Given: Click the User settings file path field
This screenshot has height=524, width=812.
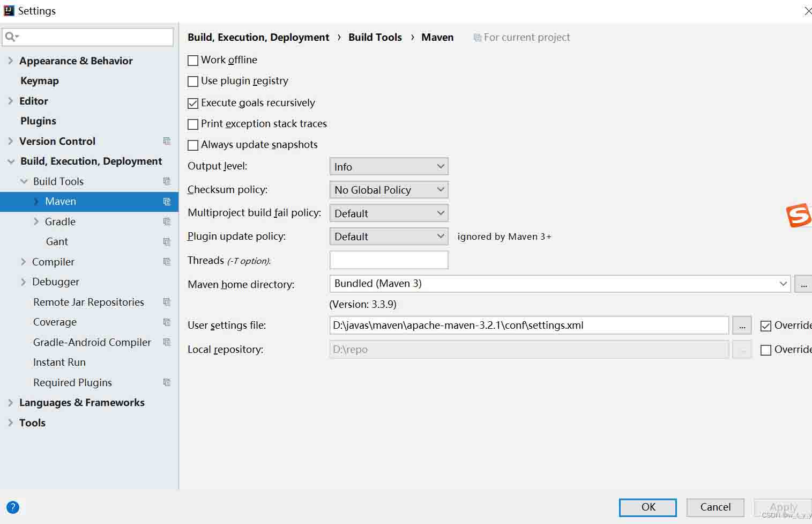Looking at the screenshot, I should coord(529,325).
